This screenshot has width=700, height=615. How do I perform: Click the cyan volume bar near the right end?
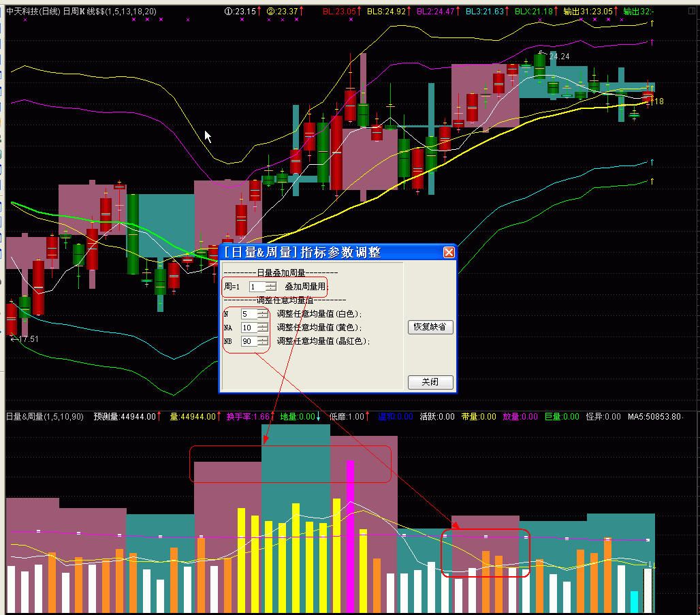click(x=634, y=601)
